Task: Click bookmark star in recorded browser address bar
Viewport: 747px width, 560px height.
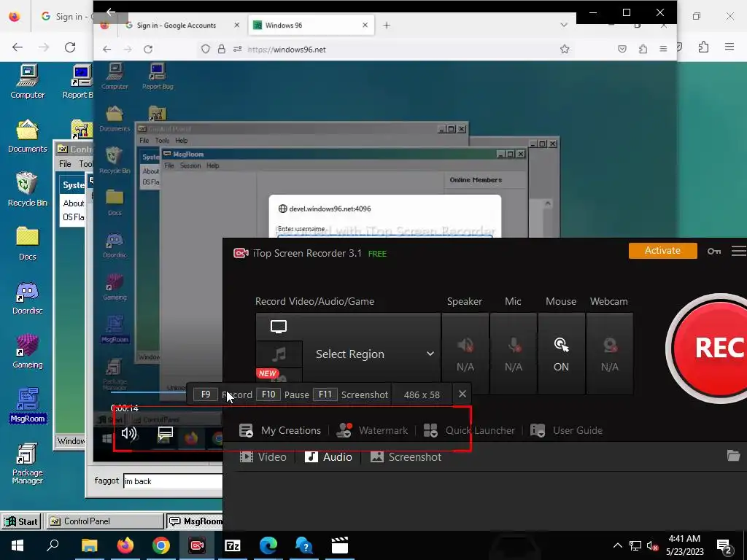Action: (x=565, y=49)
